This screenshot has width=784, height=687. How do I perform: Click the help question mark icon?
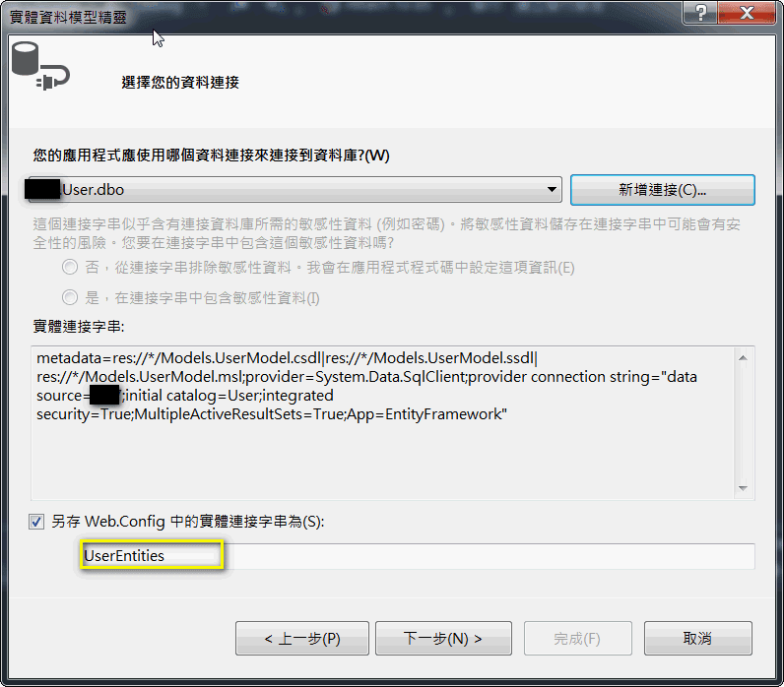[x=700, y=12]
